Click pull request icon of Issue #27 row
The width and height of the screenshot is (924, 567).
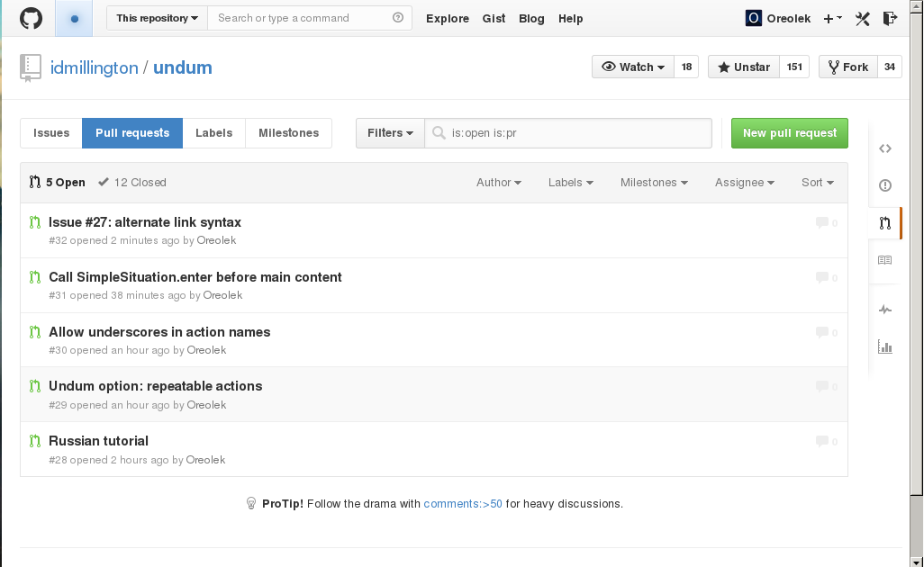point(35,222)
